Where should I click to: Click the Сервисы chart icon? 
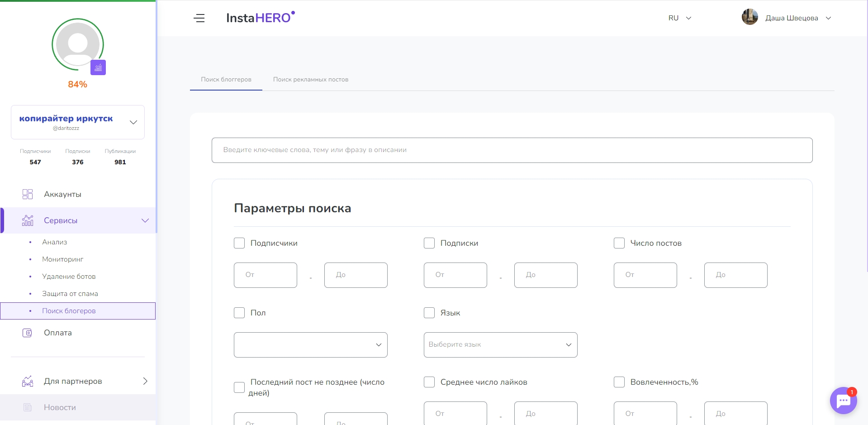[x=28, y=220]
